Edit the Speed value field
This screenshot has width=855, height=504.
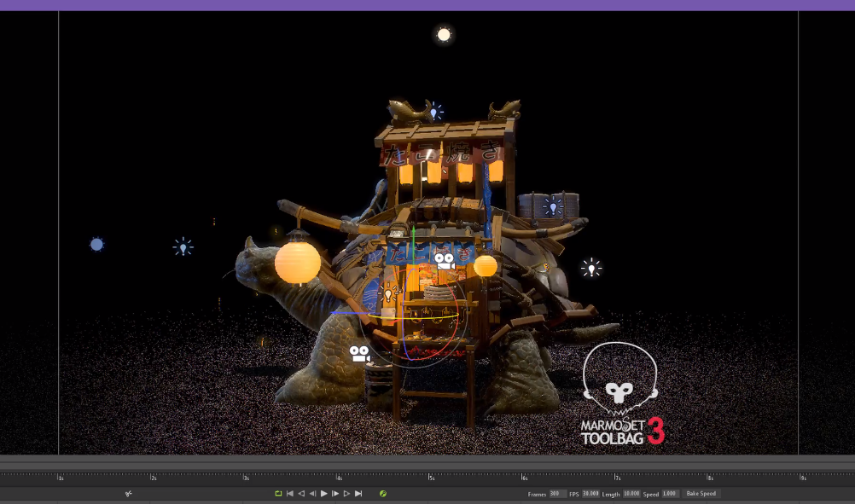[x=670, y=494]
